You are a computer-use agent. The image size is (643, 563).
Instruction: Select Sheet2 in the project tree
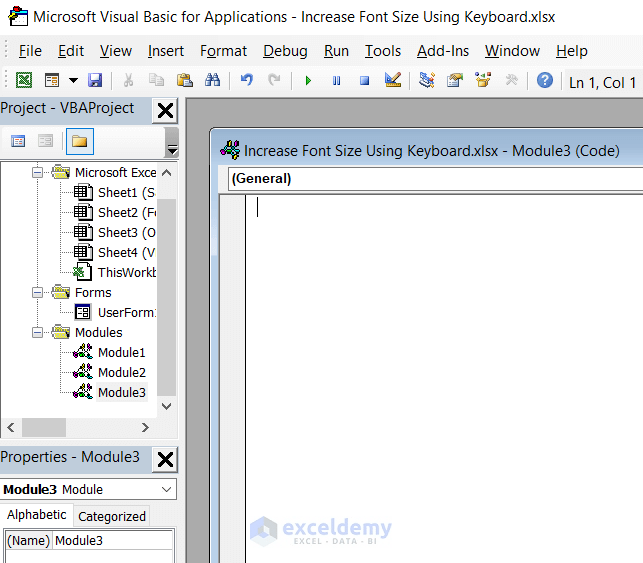tap(114, 212)
